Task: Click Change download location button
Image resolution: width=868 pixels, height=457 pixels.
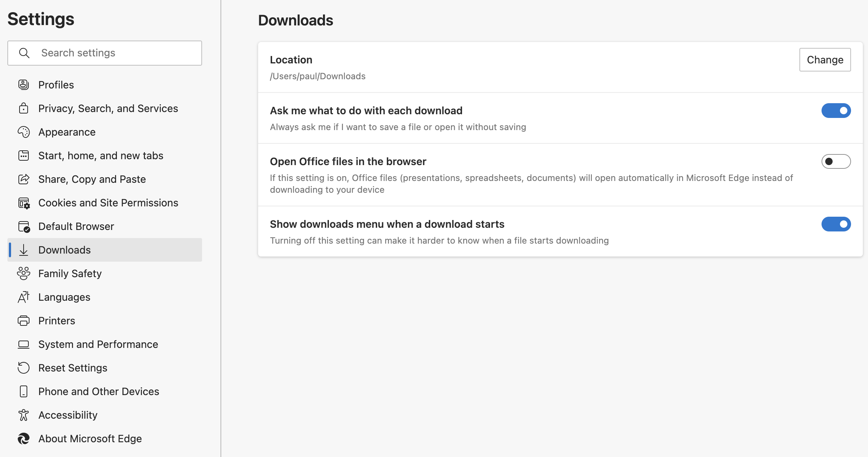Action: pos(825,60)
